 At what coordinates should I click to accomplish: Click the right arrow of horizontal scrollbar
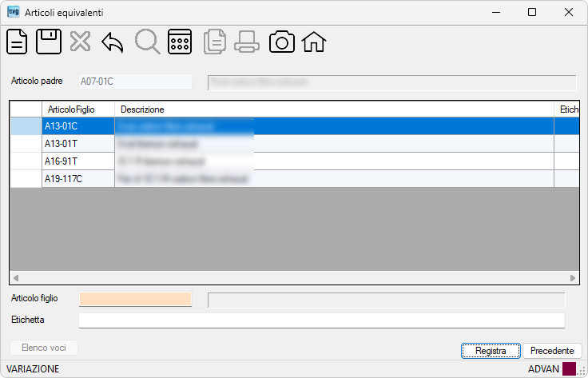click(x=573, y=278)
